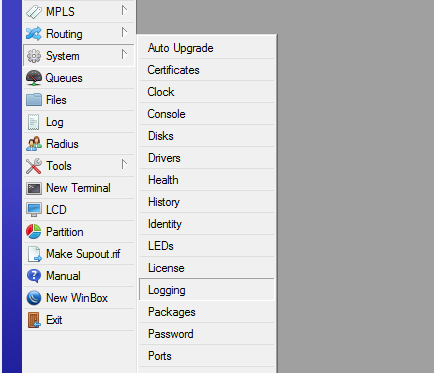Open License in the System submenu
Viewport: 434px width, 373px height.
[x=207, y=268]
